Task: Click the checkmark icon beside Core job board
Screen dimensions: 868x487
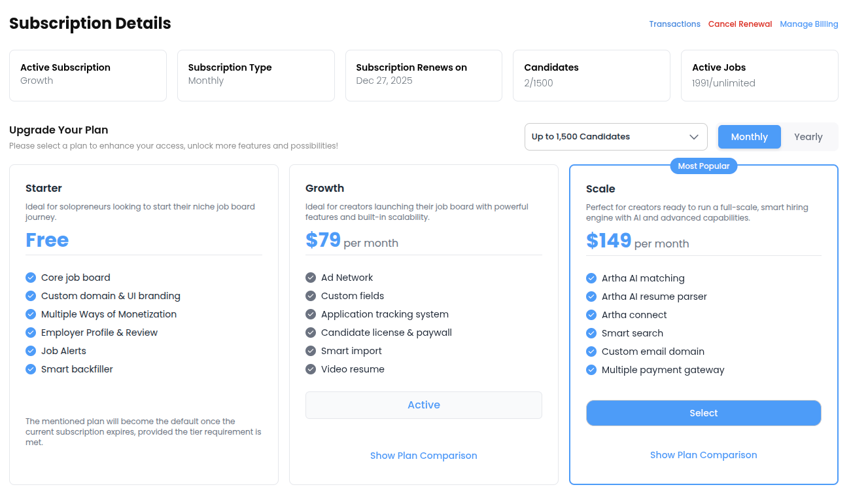Action: point(31,278)
